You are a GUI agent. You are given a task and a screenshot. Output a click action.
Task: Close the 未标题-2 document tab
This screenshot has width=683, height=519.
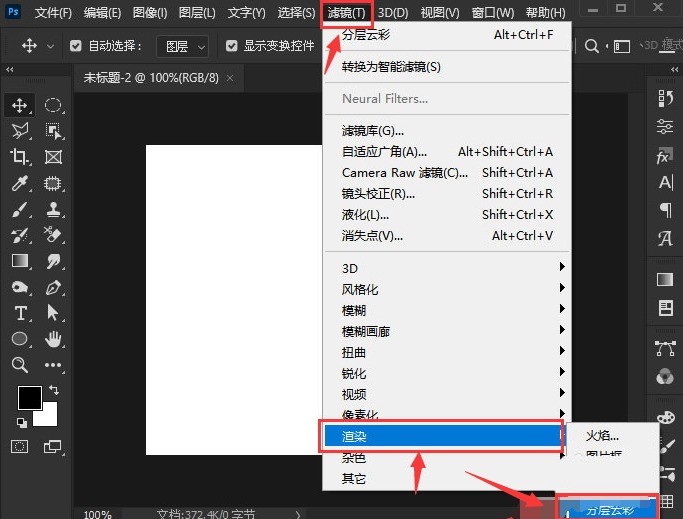coord(230,78)
